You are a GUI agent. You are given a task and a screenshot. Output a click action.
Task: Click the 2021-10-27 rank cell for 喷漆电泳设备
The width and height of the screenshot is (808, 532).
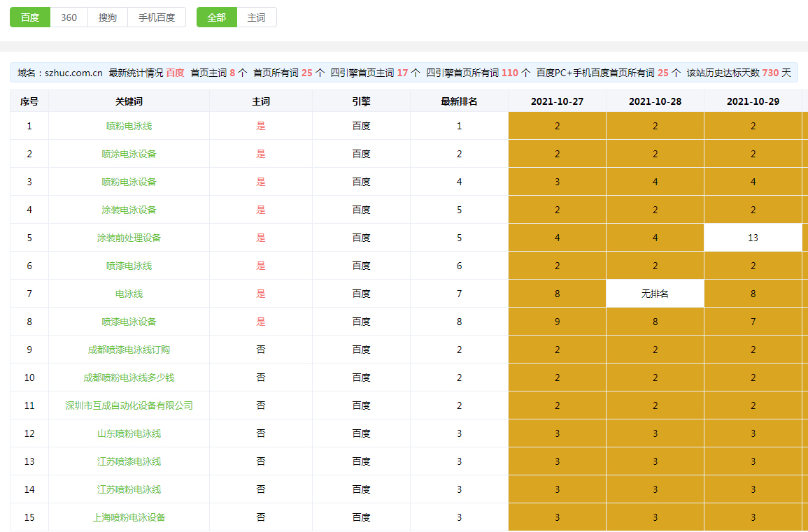pyautogui.click(x=557, y=322)
